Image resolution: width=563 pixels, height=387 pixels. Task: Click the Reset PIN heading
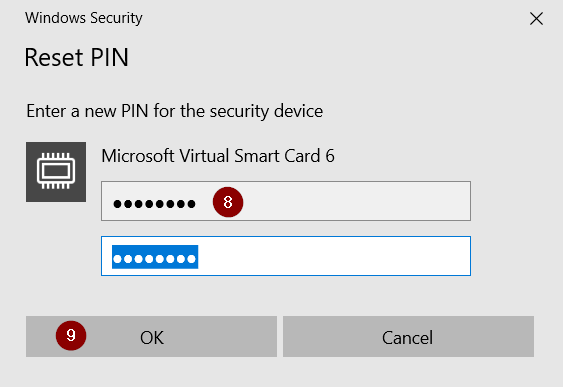point(76,57)
